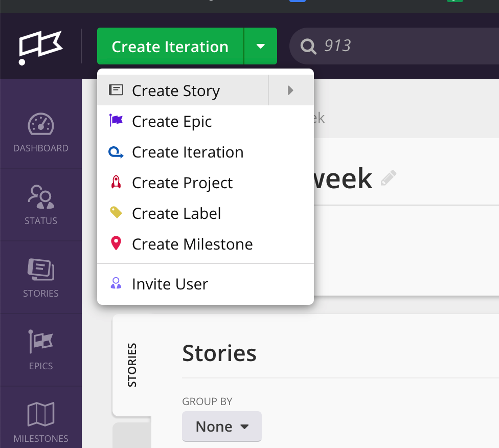
Task: Open the Group By None dropdown
Action: pyautogui.click(x=222, y=427)
